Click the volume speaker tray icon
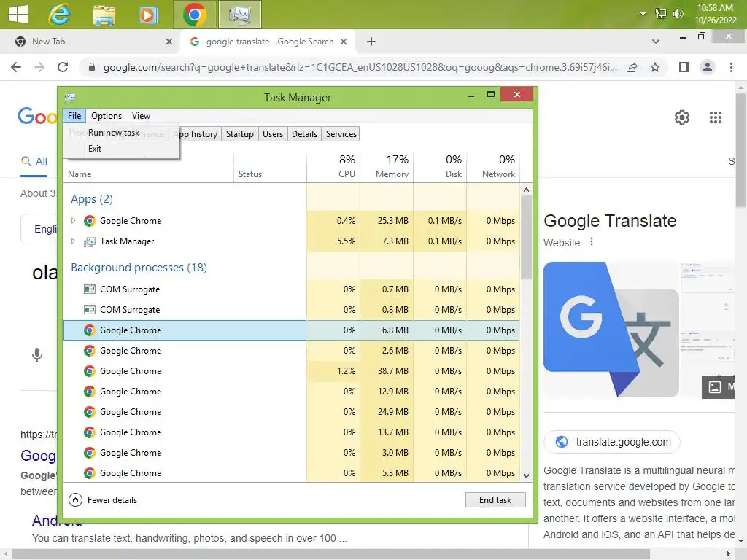This screenshot has height=560, width=747. tap(678, 14)
